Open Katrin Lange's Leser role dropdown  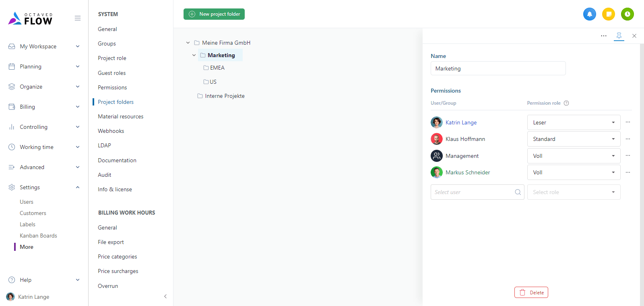coord(573,122)
